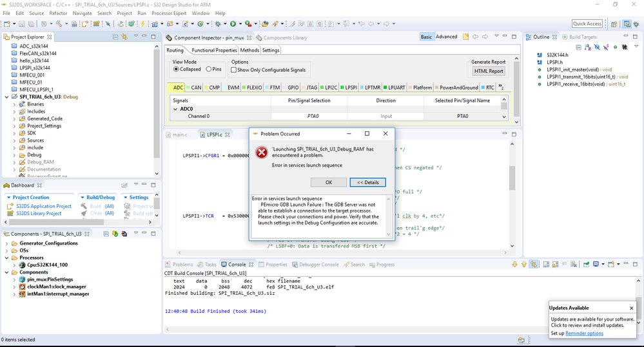Select LPSPI1_init_master in Outline view
Image resolution: width=644 pixels, height=347 pixels.
pos(578,70)
